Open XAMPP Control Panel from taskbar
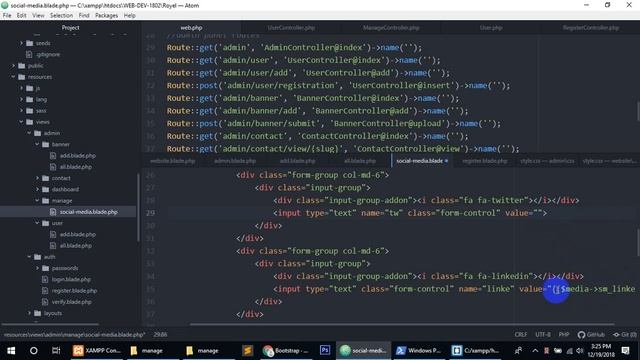Image resolution: width=640 pixels, height=360 pixels. 97,351
